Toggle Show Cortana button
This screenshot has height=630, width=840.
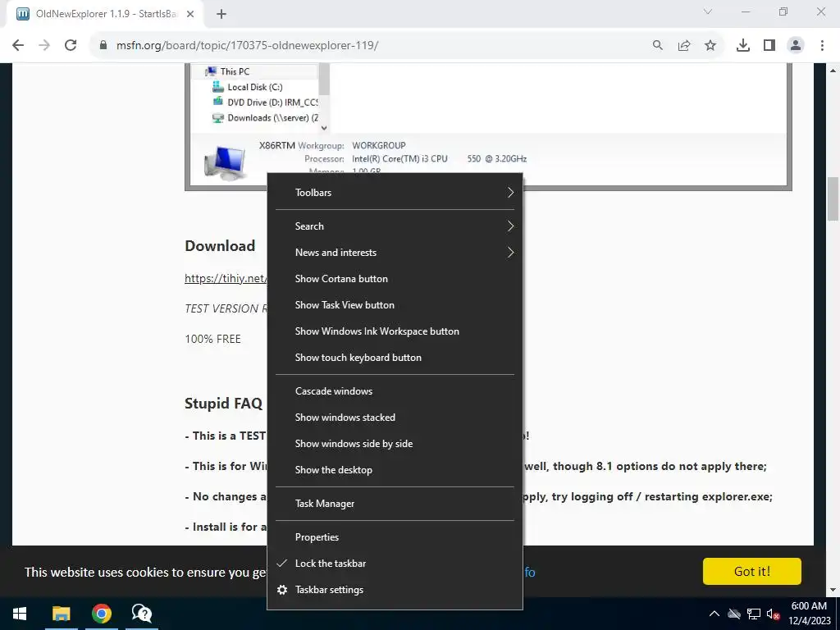pyautogui.click(x=395, y=279)
